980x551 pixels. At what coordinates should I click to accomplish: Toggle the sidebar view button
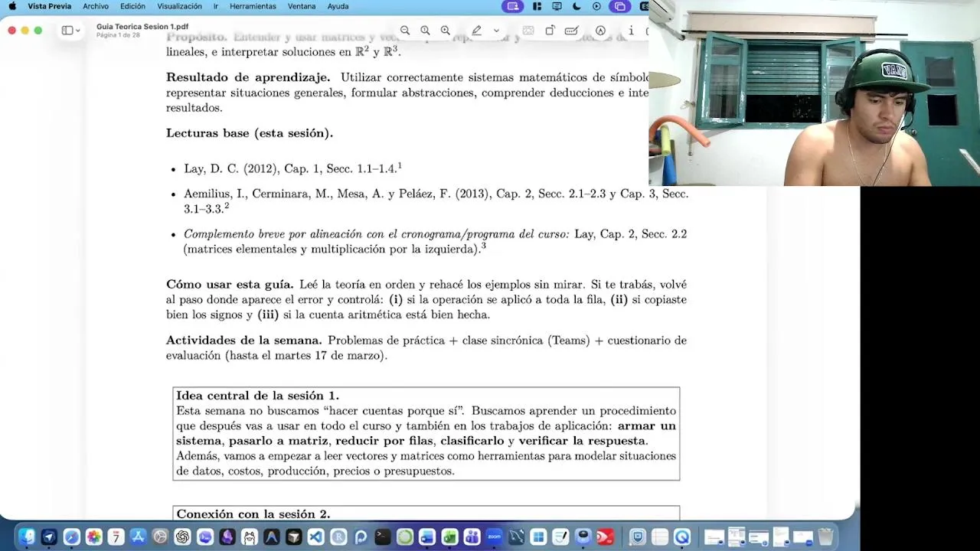click(x=67, y=31)
